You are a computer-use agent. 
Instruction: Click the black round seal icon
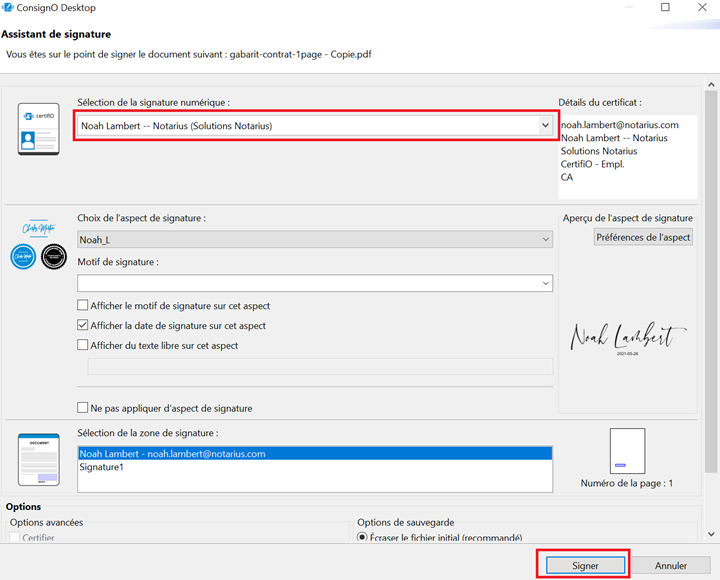coord(54,257)
